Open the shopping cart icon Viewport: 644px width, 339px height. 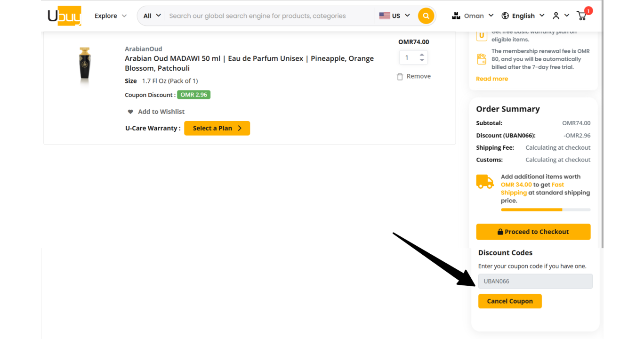582,16
